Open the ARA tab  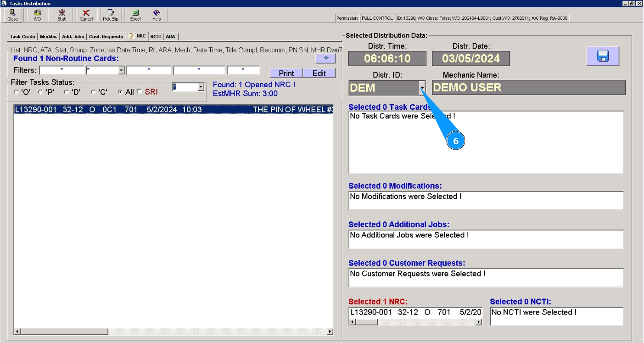pyautogui.click(x=171, y=37)
